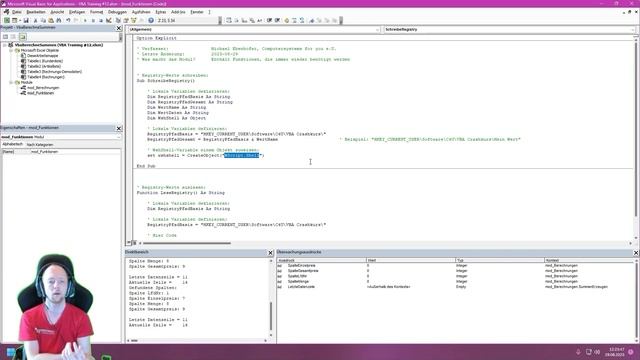Select DieseArbeitsmappe in project tree
The width and height of the screenshot is (640, 360).
click(42, 56)
